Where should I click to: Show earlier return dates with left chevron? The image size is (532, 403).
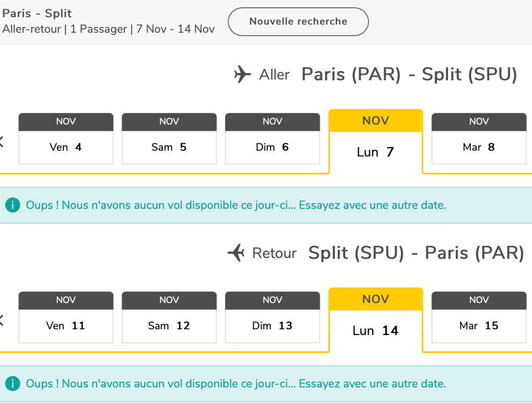(x=1, y=321)
